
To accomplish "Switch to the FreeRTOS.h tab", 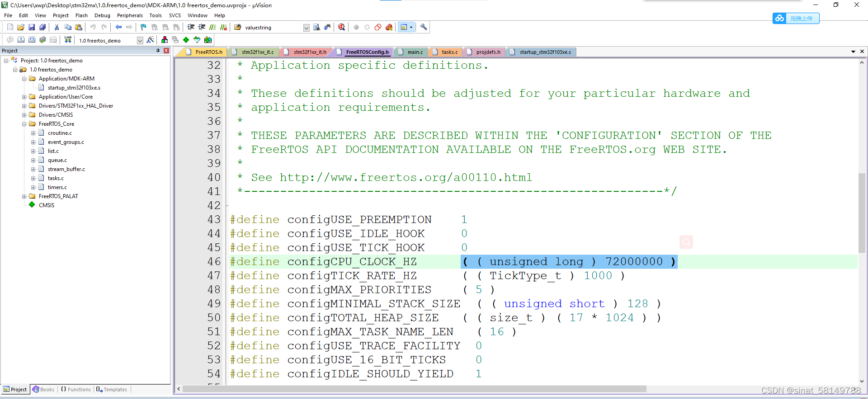I will [x=204, y=52].
